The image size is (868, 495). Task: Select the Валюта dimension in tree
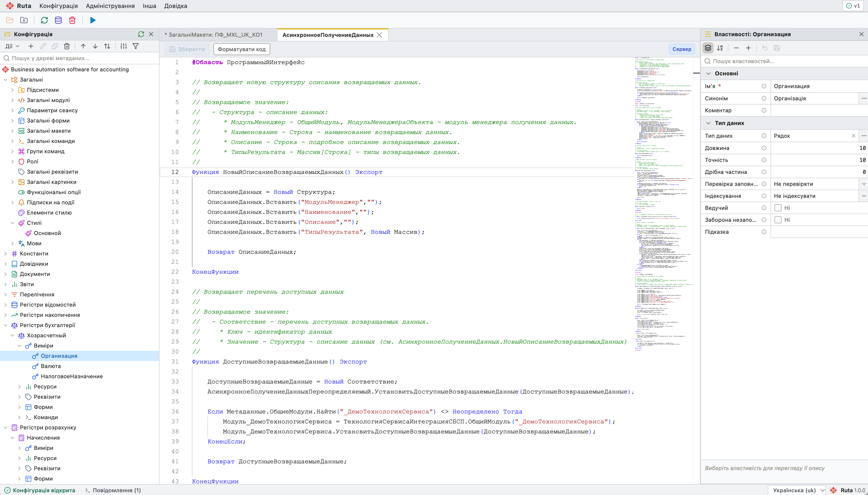pyautogui.click(x=51, y=366)
